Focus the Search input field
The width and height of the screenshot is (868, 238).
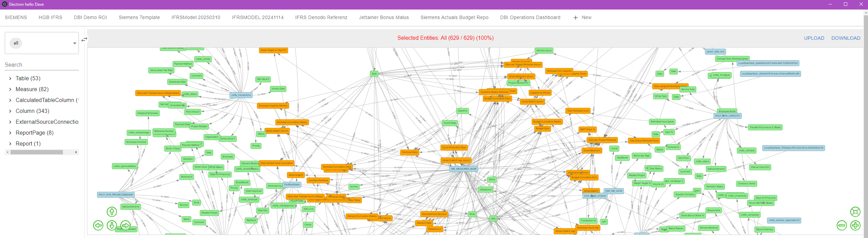[42, 65]
